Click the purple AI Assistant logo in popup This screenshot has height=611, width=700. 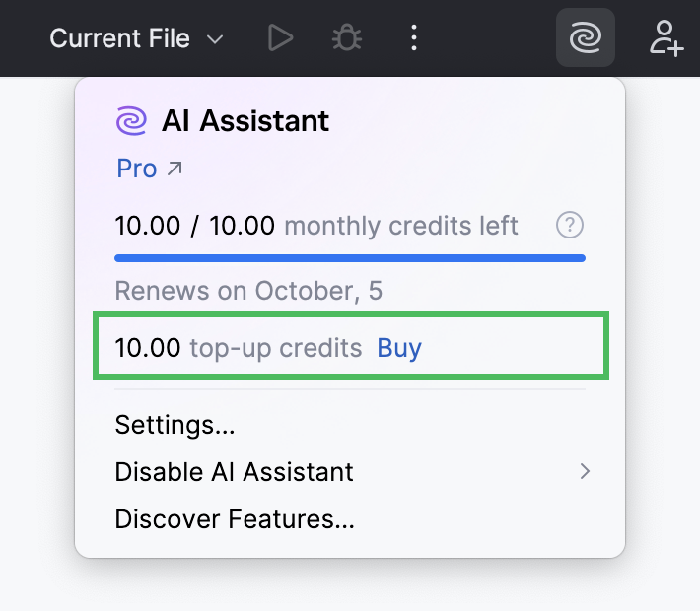point(131,121)
